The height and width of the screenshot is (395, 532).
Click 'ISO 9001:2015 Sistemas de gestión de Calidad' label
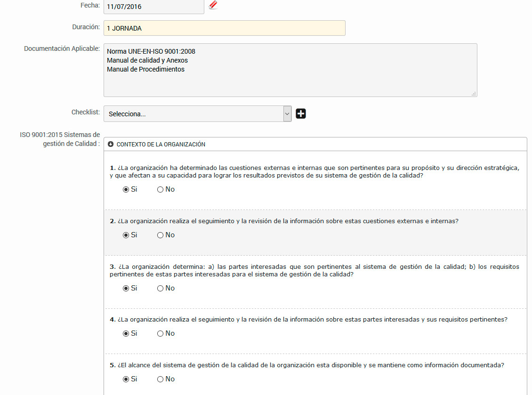(60, 139)
